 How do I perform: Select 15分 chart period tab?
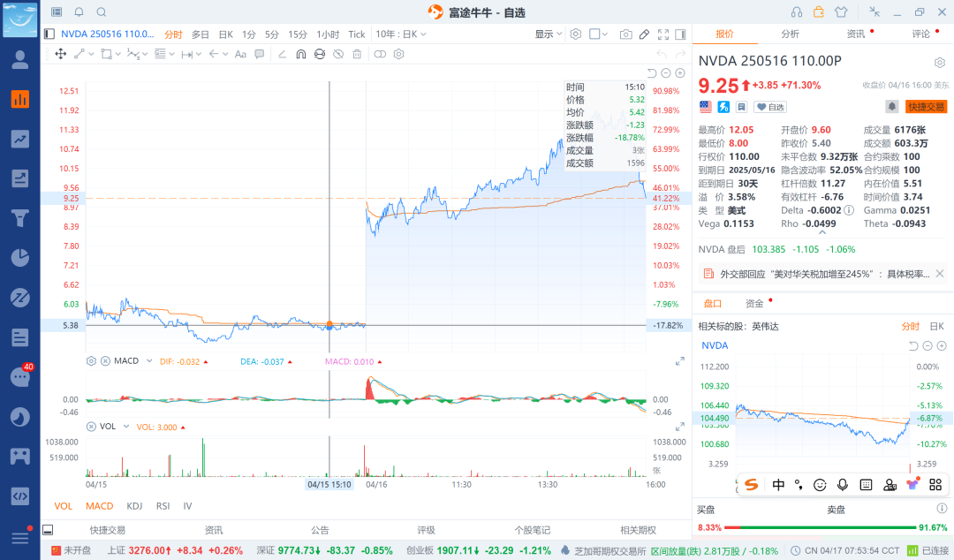tap(298, 34)
